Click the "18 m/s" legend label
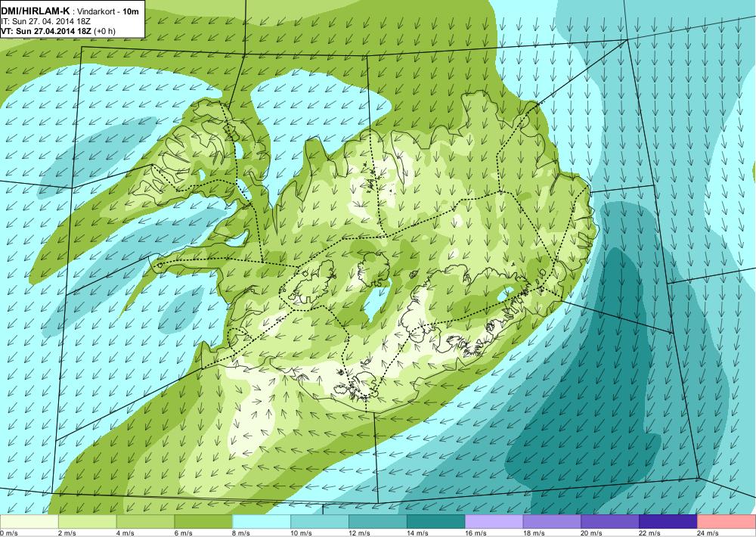The width and height of the screenshot is (756, 537). tap(534, 533)
